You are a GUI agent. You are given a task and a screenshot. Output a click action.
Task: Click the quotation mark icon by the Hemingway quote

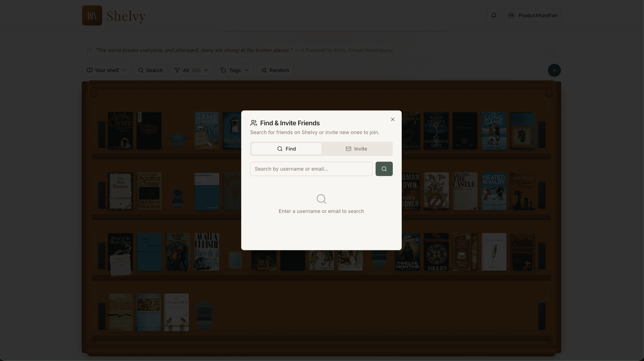coord(89,50)
